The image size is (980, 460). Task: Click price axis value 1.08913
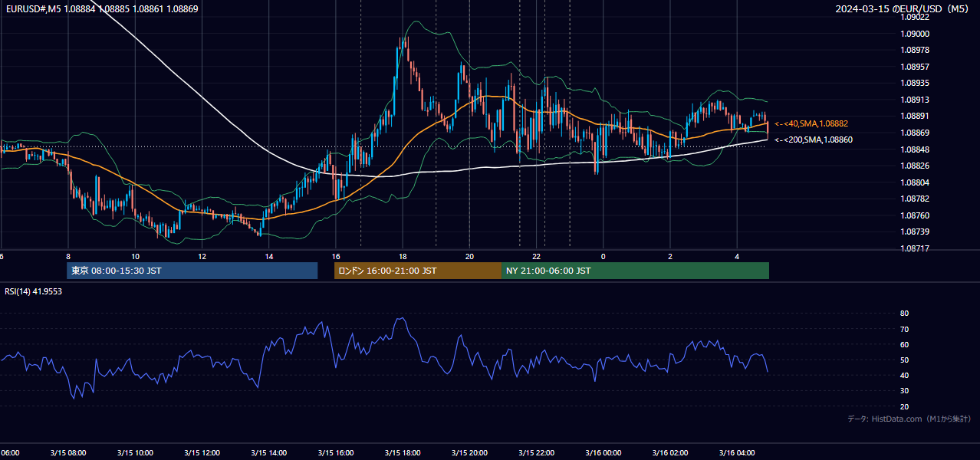tap(915, 100)
